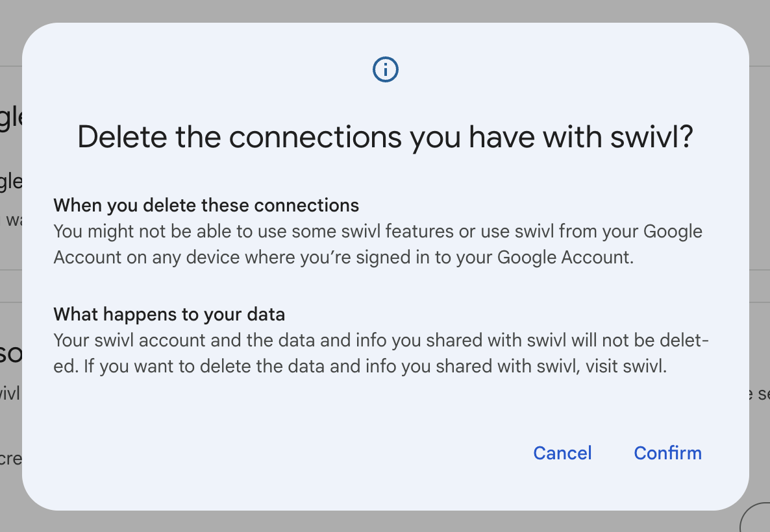Click the empty dialog area left of Cancel
The image size is (770, 532).
292,453
